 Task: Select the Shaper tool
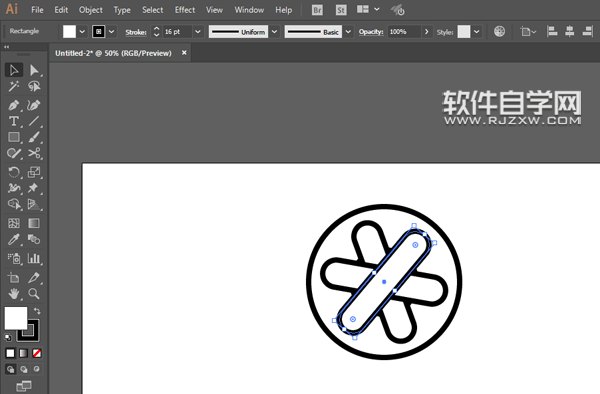click(14, 153)
